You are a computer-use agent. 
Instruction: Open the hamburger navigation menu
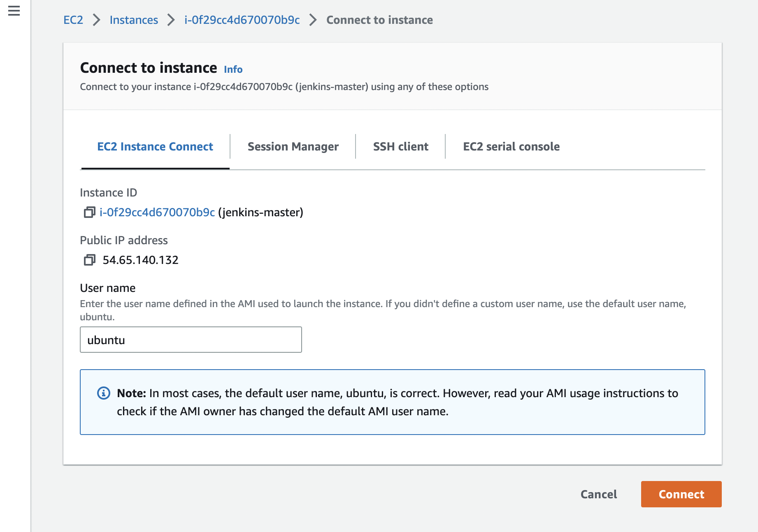pyautogui.click(x=14, y=11)
